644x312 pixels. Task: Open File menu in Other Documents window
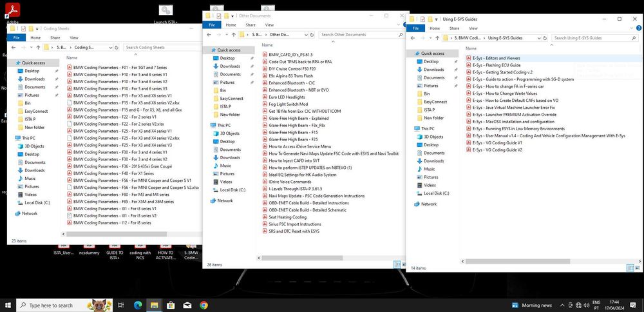(x=211, y=25)
